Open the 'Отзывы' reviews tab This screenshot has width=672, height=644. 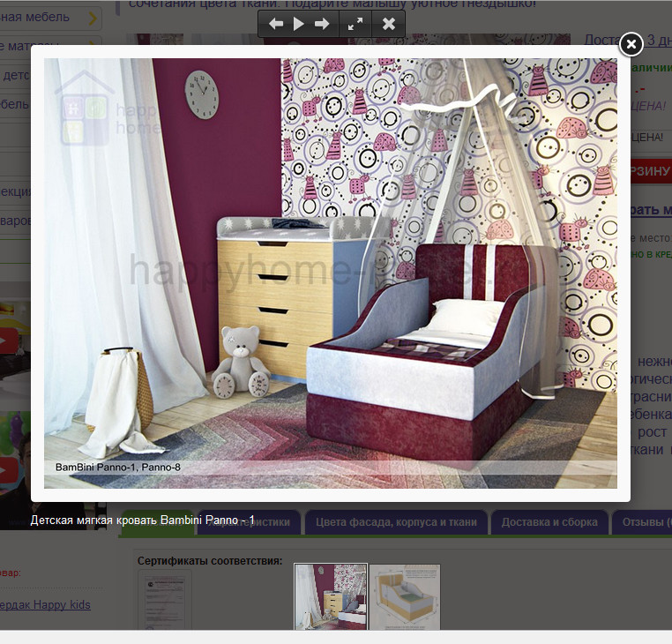[x=646, y=521]
